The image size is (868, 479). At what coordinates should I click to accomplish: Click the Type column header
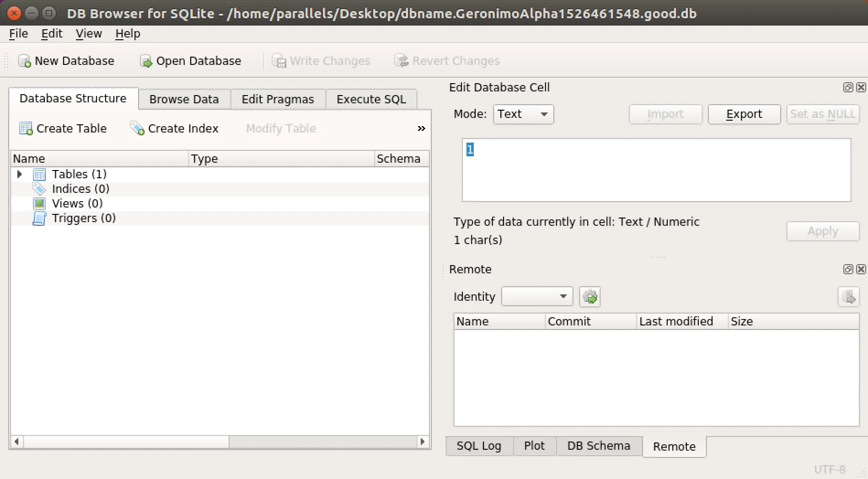(282, 159)
